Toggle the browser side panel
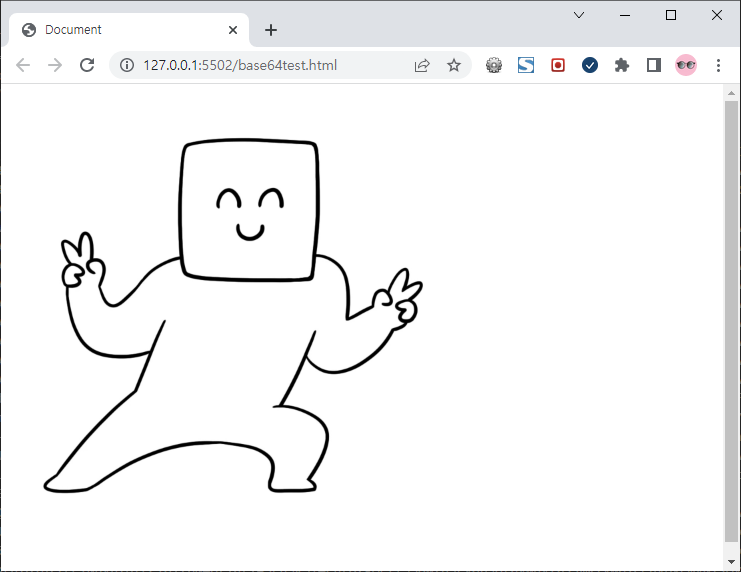741x572 pixels. pos(654,65)
